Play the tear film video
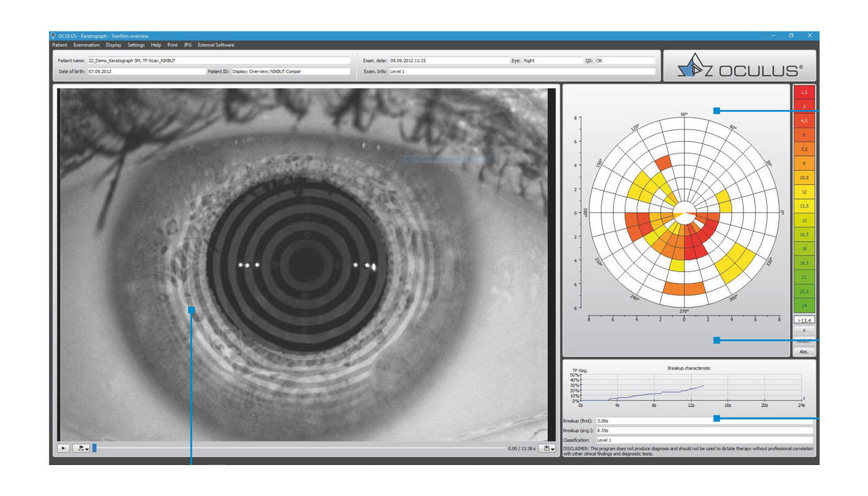The image size is (868, 496). (63, 448)
